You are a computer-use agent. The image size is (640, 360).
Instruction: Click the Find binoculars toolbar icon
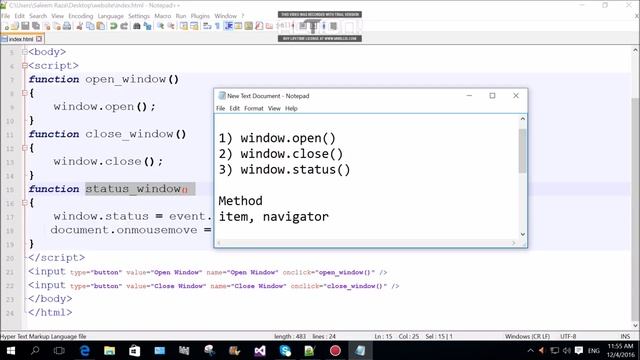(137, 26)
